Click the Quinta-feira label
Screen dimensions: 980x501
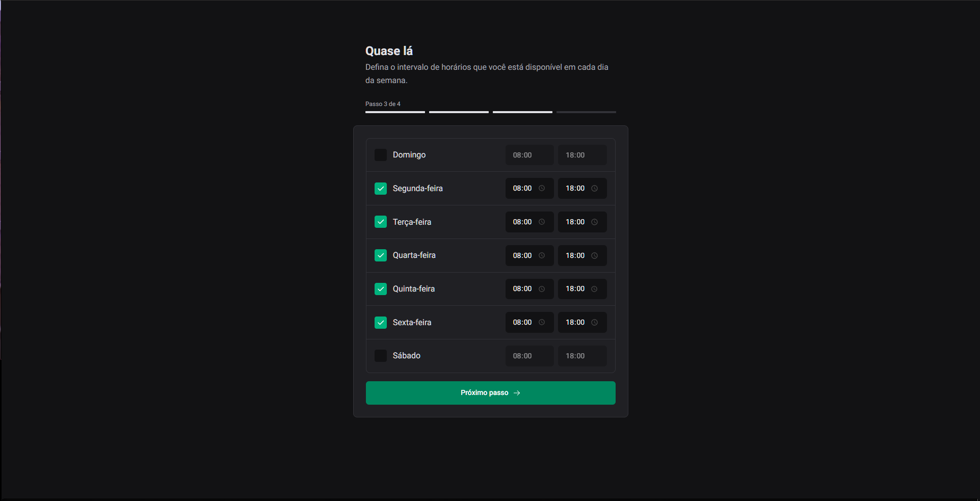point(414,289)
